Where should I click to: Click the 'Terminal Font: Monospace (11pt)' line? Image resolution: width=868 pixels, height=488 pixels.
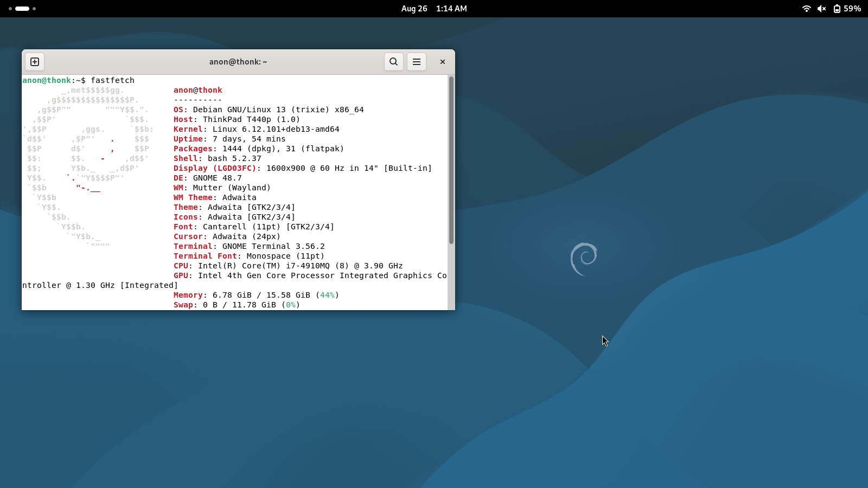(249, 256)
